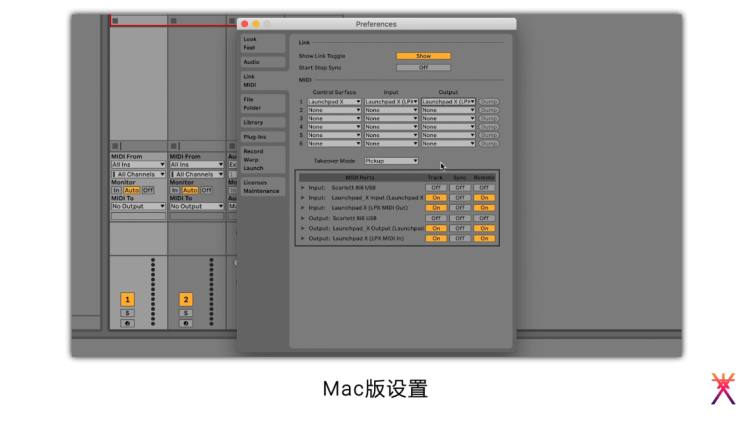
Task: Expand the Input Scarlett 8i6 USB port
Action: (x=302, y=188)
